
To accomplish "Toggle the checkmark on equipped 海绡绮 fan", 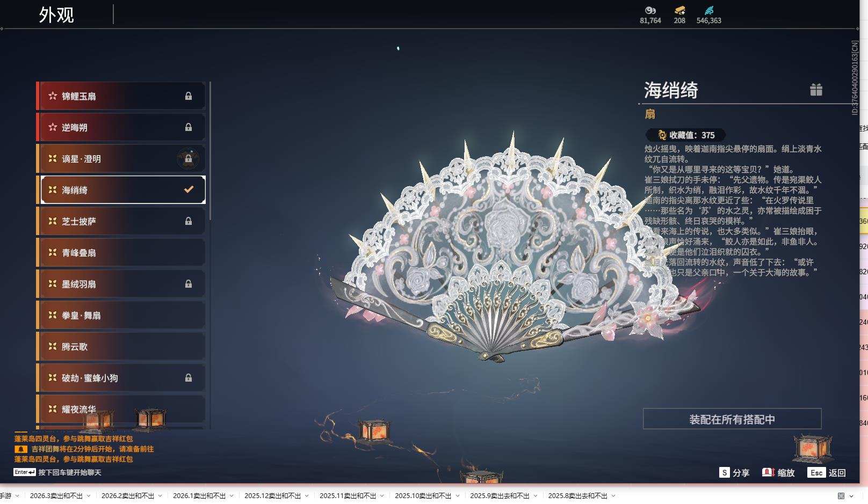I will tap(188, 189).
